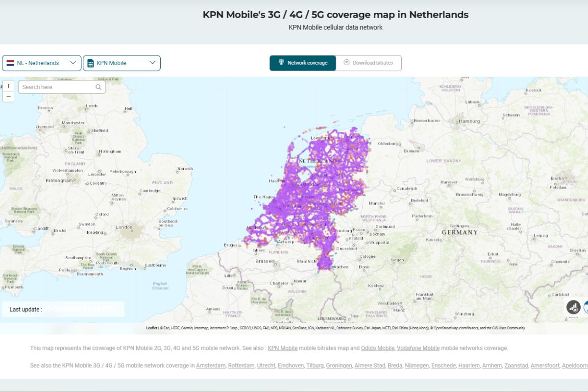Screen dimensions: 588x392
Task: Open the Amsterdam coverage link
Action: click(211, 366)
